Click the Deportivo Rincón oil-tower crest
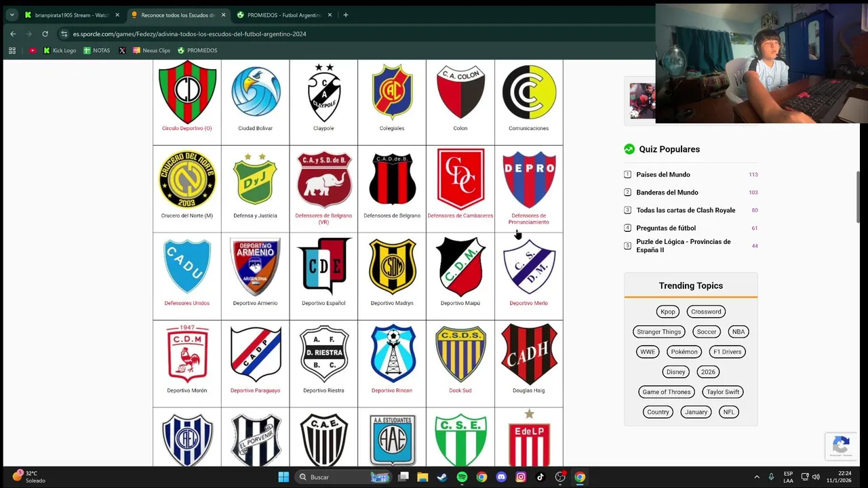This screenshot has height=488, width=868. coord(392,354)
